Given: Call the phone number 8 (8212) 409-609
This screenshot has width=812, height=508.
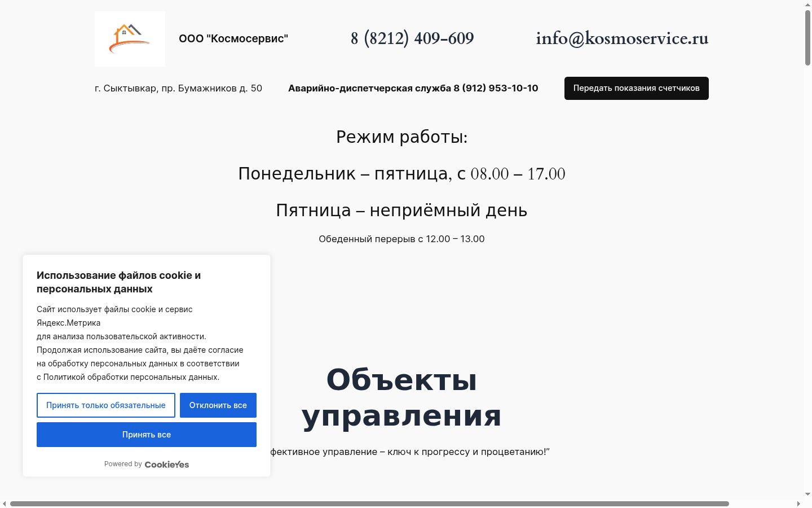Looking at the screenshot, I should pos(412,38).
